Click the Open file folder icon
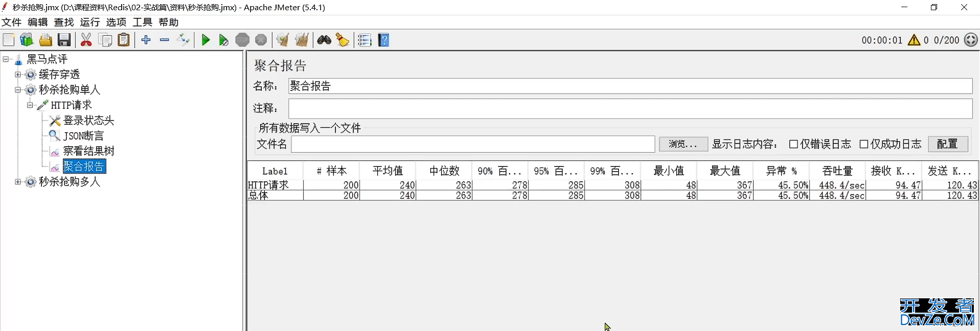Screen dimensions: 980x331 [x=45, y=40]
